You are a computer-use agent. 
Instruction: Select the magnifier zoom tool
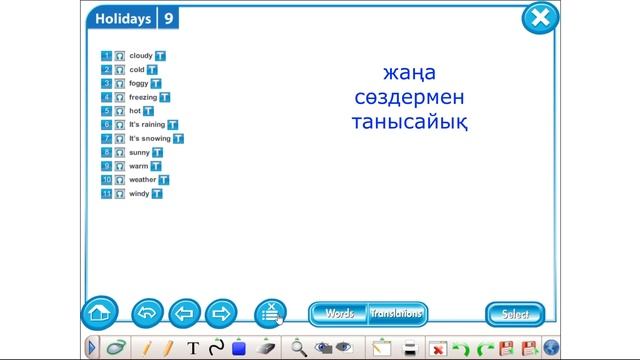click(x=298, y=348)
